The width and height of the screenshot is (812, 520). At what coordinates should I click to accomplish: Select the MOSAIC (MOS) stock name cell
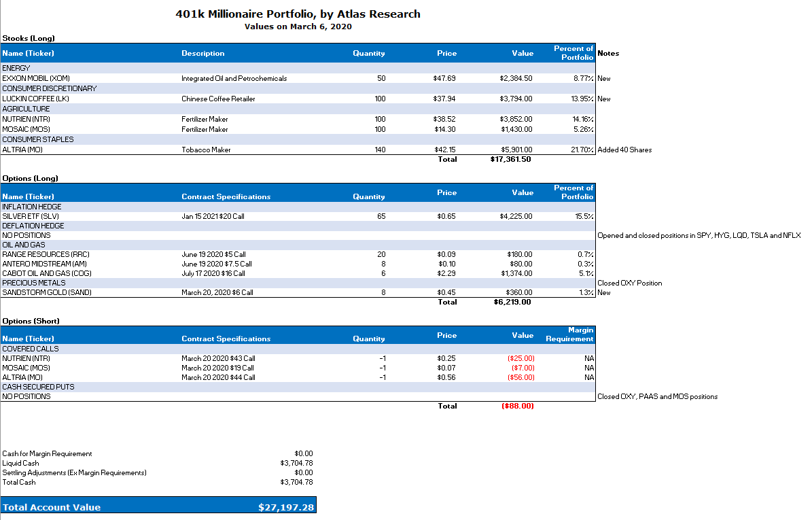point(26,129)
